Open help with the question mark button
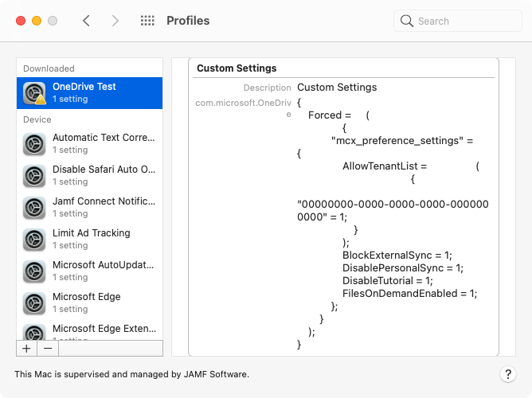The height and width of the screenshot is (398, 532). pos(508,374)
